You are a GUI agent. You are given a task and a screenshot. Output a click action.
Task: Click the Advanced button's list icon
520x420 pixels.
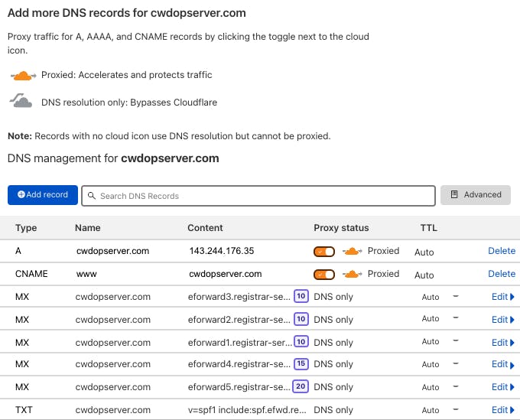[x=454, y=194]
